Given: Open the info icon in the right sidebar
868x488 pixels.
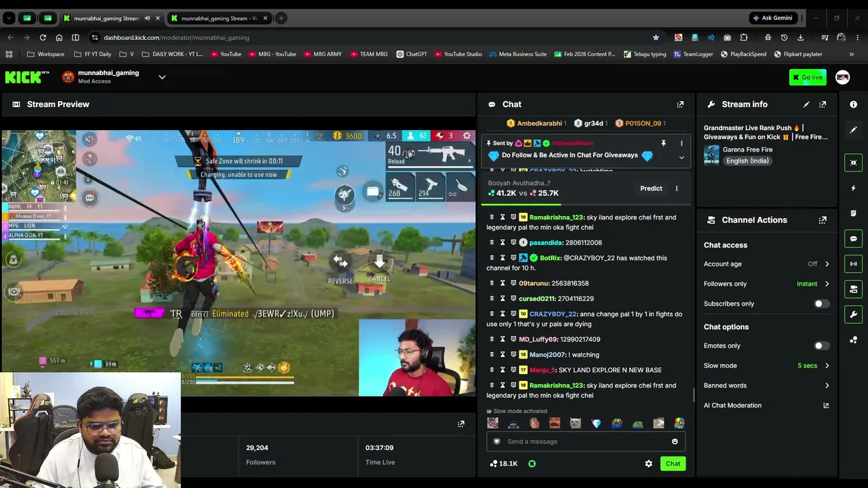Looking at the screenshot, I should click(853, 104).
